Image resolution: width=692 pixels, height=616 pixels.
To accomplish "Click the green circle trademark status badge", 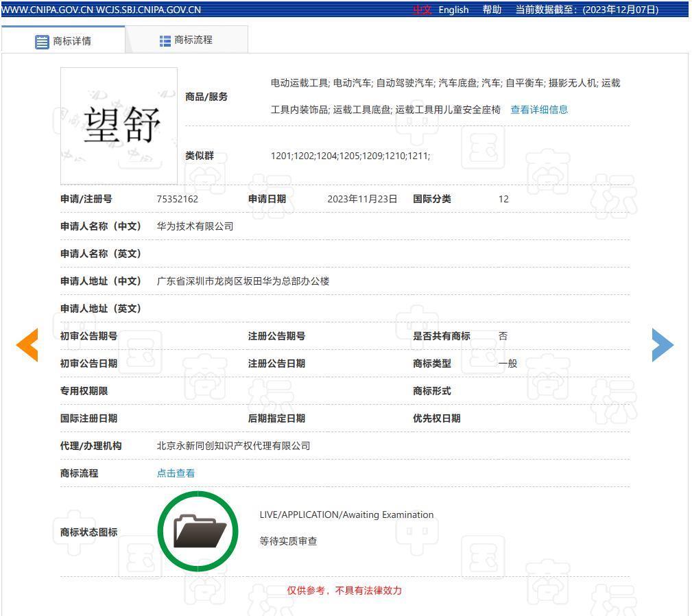I will click(198, 530).
